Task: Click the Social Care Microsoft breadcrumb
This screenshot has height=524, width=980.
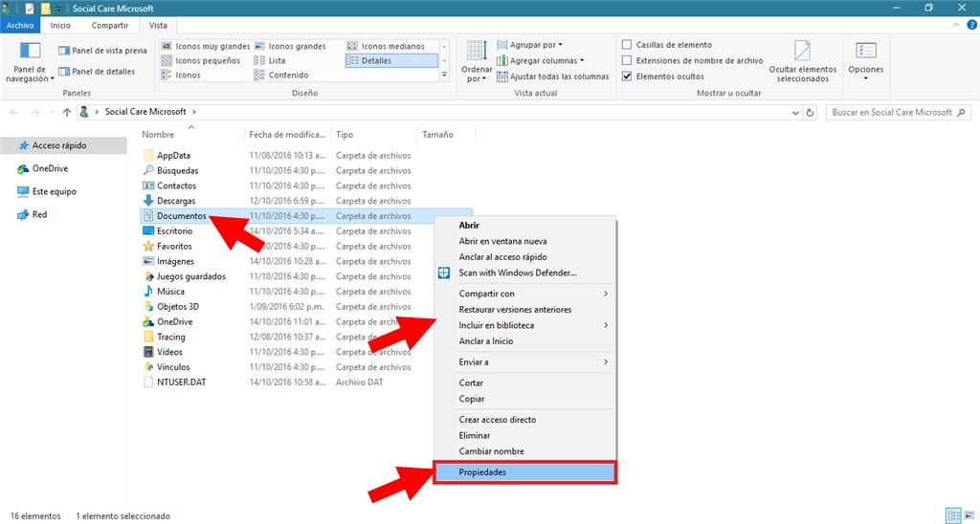Action: [x=145, y=112]
